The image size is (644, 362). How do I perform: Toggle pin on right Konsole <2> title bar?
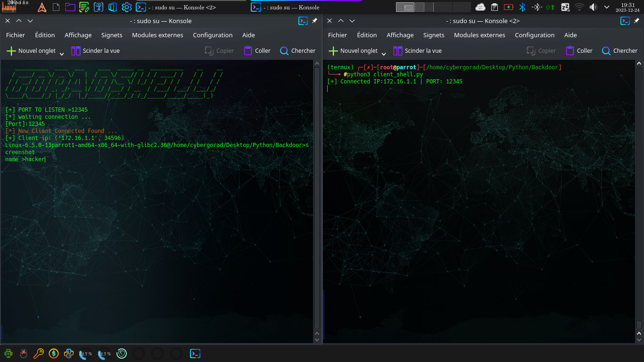pyautogui.click(x=636, y=21)
